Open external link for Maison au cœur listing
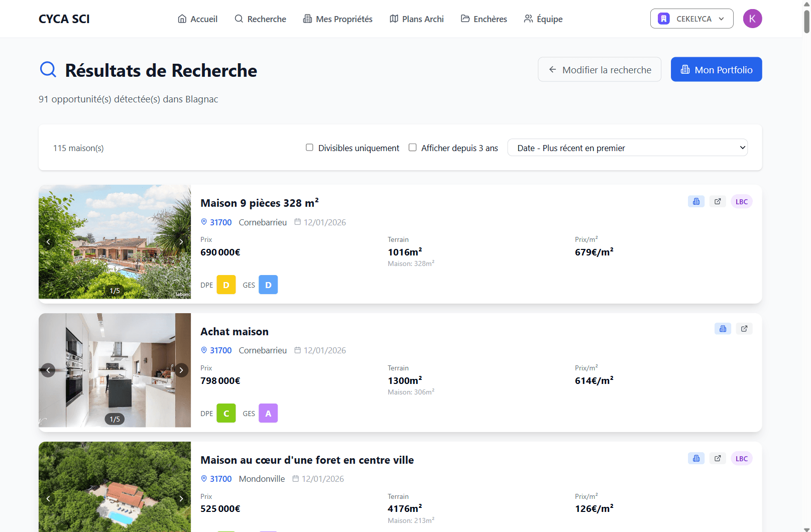 (718, 458)
